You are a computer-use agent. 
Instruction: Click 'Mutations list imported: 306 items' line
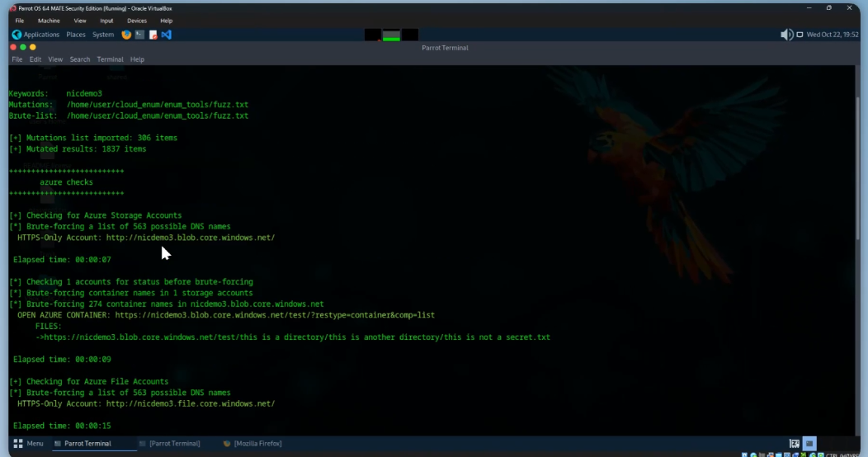pyautogui.click(x=93, y=138)
